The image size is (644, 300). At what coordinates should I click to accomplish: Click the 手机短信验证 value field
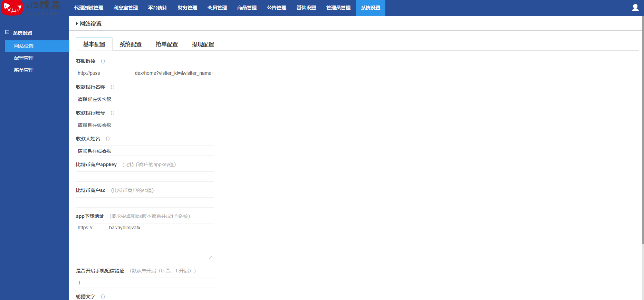coord(145,283)
